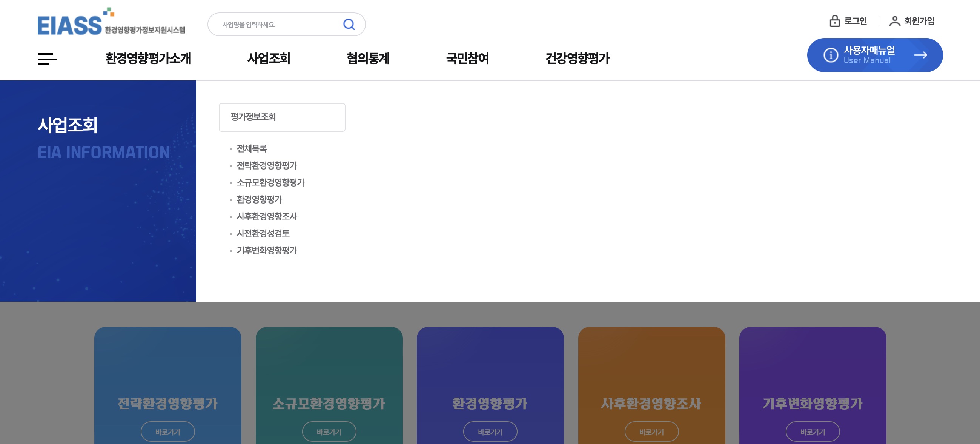The height and width of the screenshot is (444, 980).
Task: Click the arrow on User Manual button
Action: pyautogui.click(x=920, y=55)
